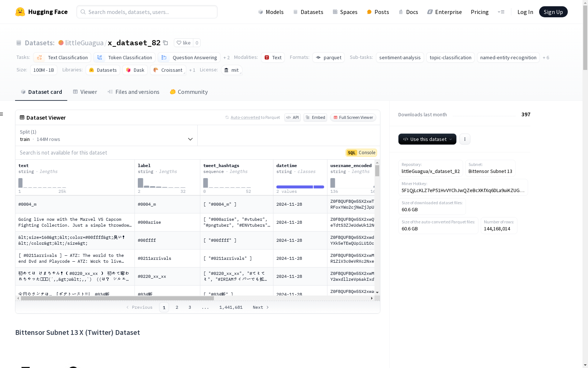The image size is (588, 368).
Task: Click the Embed button
Action: click(x=315, y=118)
